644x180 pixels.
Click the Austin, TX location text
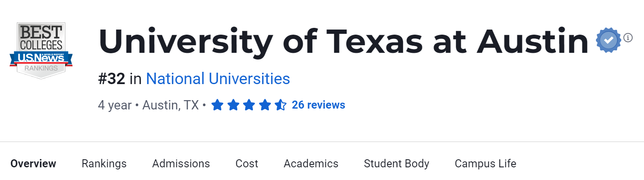[170, 105]
